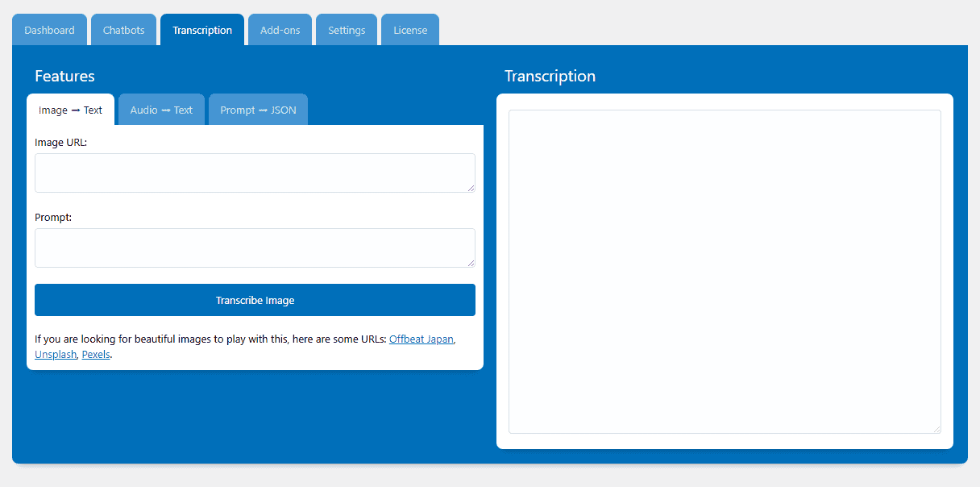The height and width of the screenshot is (487, 980).
Task: Click the Prompt field resize handle
Action: [x=471, y=263]
